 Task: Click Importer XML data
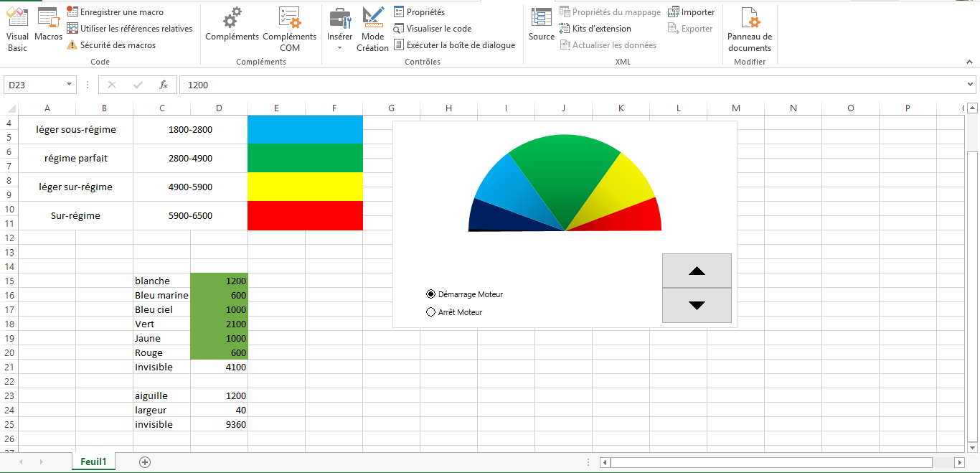tap(692, 12)
